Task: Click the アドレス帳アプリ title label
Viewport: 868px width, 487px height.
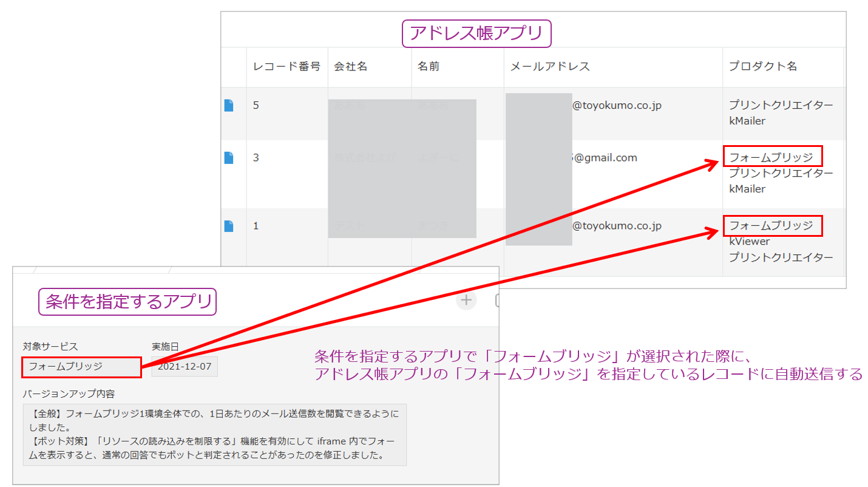Action: pyautogui.click(x=476, y=33)
